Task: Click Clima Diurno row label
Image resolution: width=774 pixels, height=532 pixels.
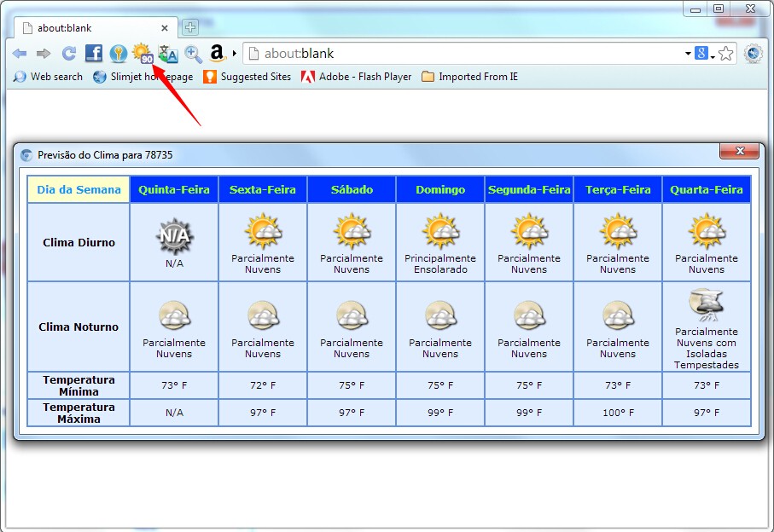Action: click(x=79, y=243)
